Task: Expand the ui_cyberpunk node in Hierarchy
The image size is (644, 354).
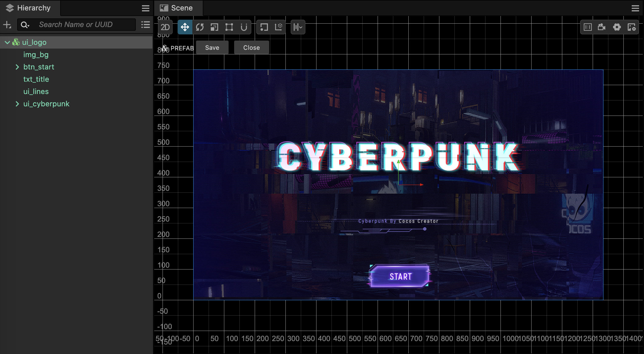Action: pos(17,104)
